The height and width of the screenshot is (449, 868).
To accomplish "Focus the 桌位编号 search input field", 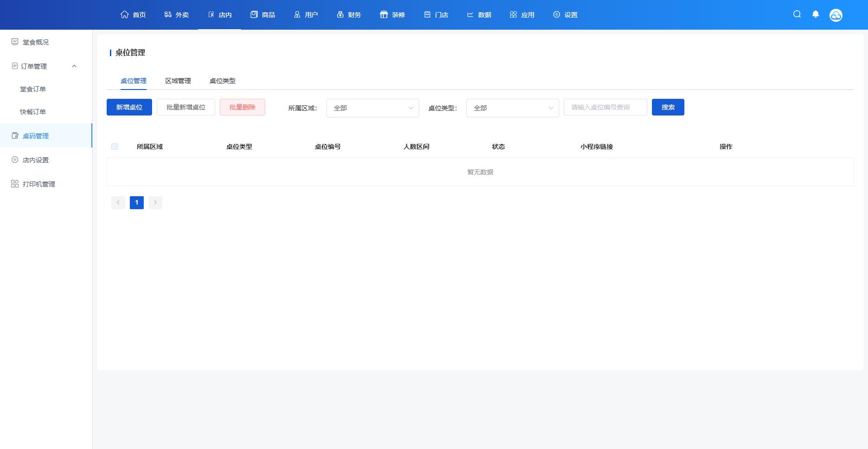I will 605,107.
